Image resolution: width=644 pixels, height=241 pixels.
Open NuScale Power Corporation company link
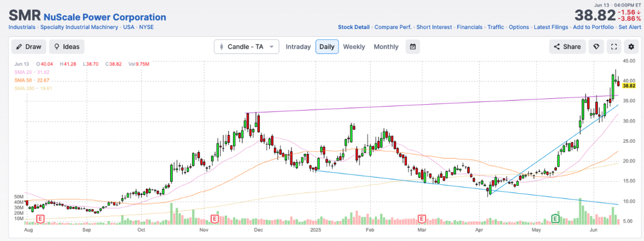tap(105, 17)
